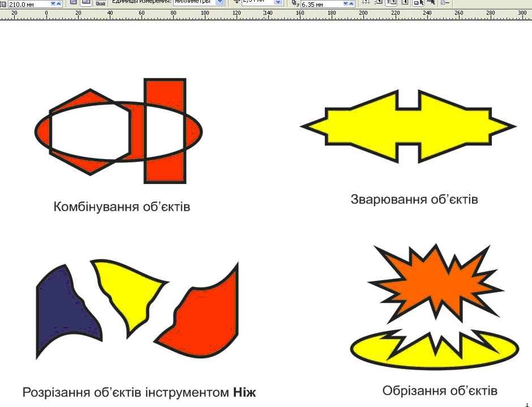Click the page layout icon beside Landscape
Screen dimensions: 532x407
[100, 3]
